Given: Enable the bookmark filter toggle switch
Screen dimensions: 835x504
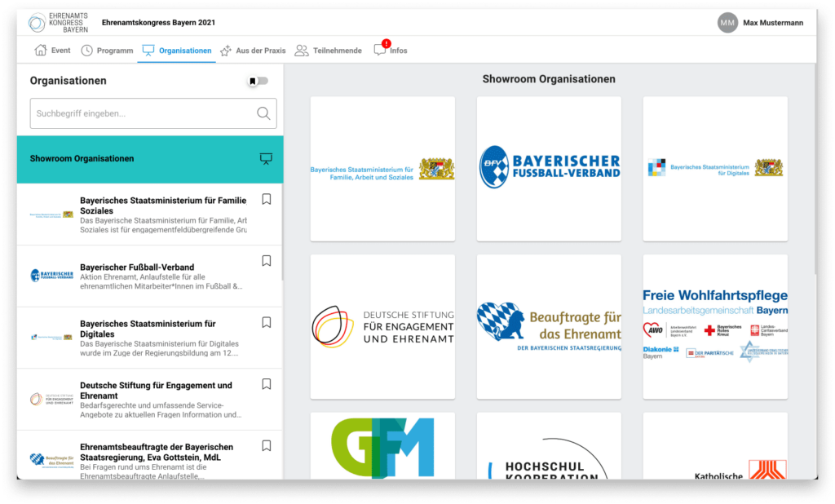Looking at the screenshot, I should click(258, 81).
